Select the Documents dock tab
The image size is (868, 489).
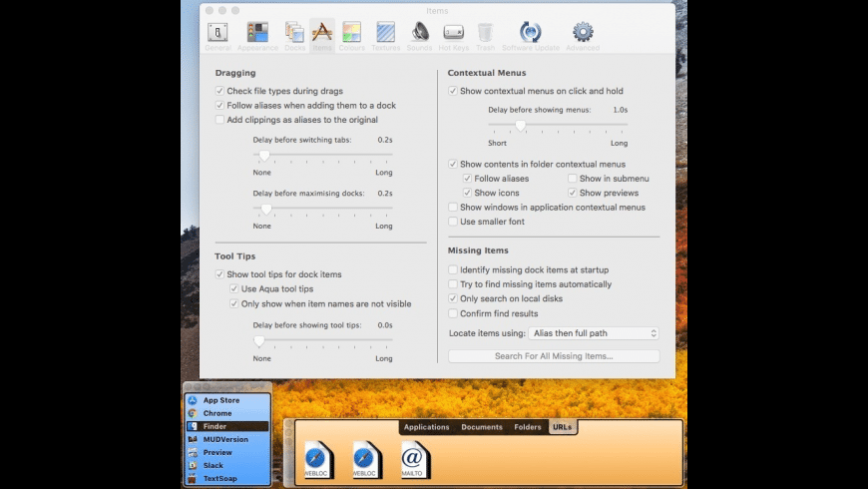coord(482,427)
